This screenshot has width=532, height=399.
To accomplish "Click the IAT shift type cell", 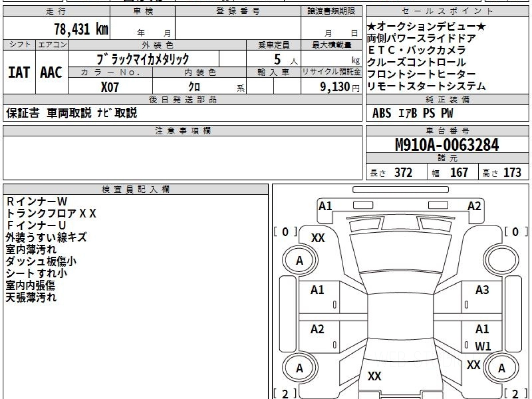I will tap(19, 72).
